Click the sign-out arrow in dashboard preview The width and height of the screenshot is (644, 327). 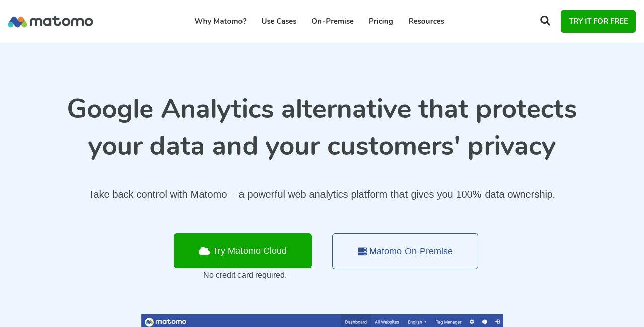pyautogui.click(x=498, y=322)
